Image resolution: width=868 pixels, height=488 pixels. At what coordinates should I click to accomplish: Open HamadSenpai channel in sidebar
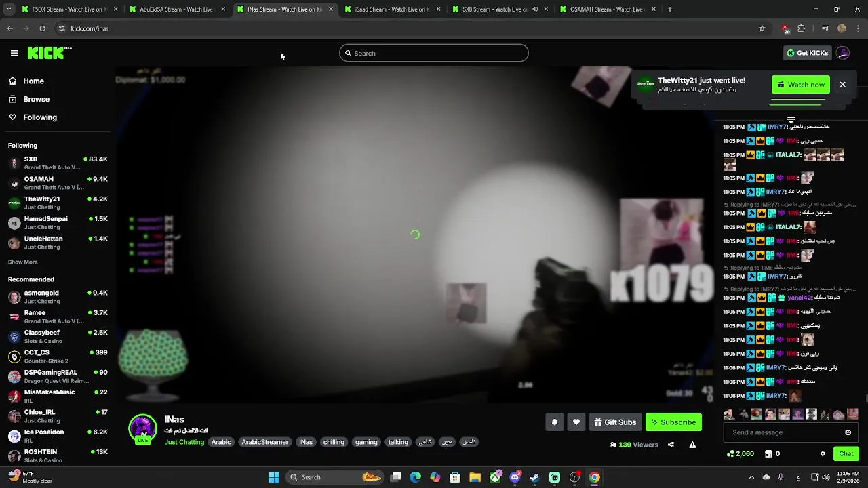(x=58, y=223)
